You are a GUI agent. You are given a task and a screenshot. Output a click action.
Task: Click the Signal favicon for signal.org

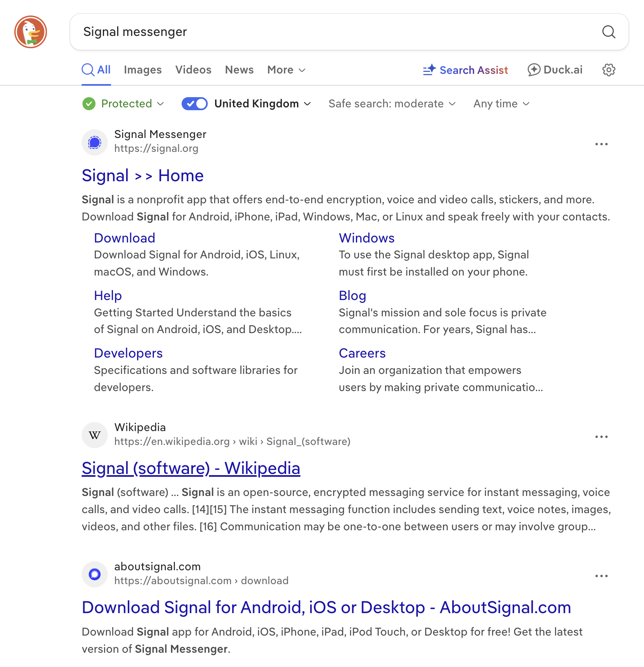tap(95, 142)
